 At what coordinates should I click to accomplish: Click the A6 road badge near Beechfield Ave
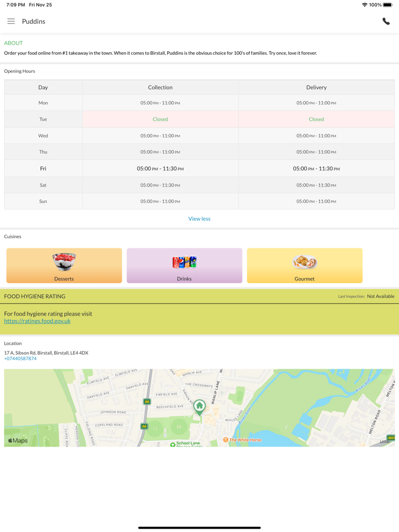pyautogui.click(x=146, y=402)
